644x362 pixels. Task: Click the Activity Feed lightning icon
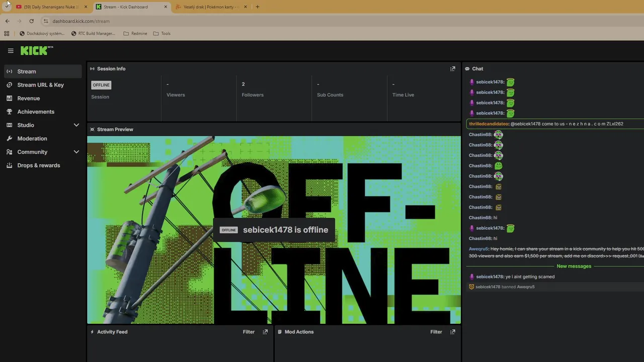pyautogui.click(x=92, y=332)
